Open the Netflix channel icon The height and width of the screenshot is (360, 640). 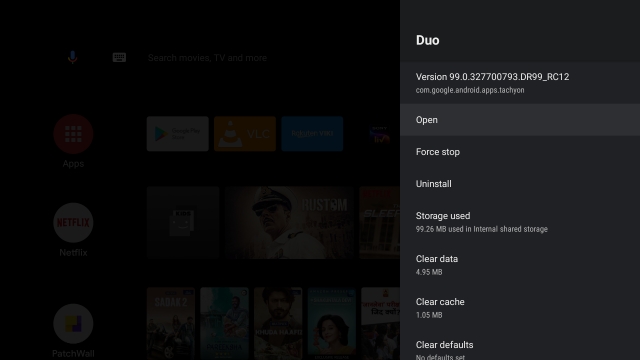tap(73, 222)
